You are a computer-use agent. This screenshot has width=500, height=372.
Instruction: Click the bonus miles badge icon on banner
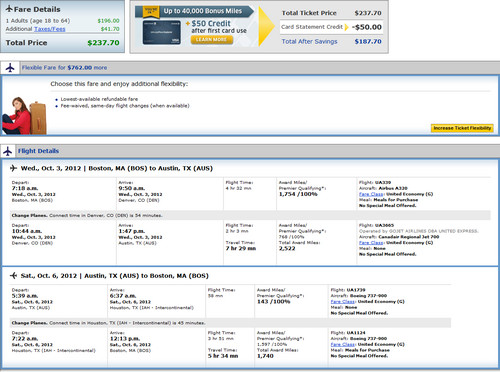151,11
